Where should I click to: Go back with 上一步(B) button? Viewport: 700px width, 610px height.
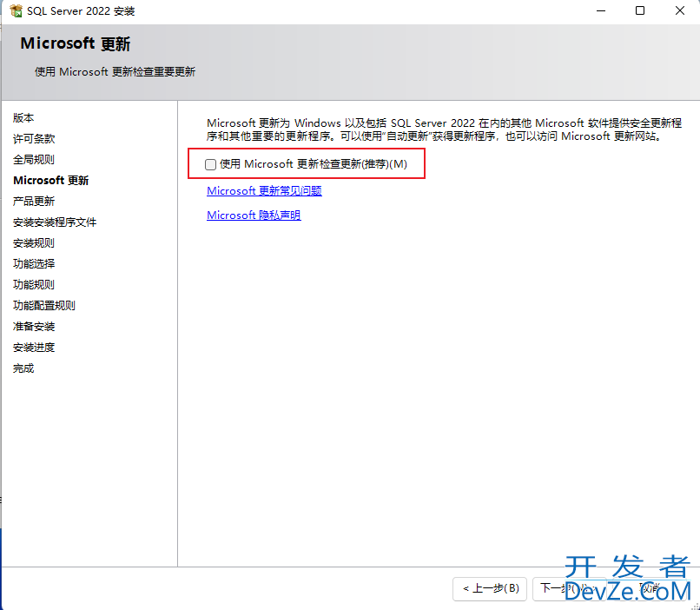[490, 588]
